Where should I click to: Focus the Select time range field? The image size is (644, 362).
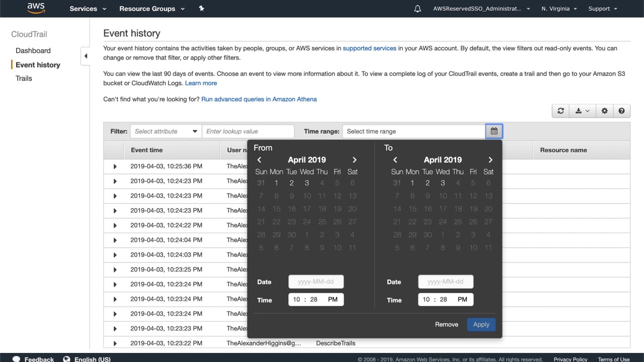(414, 131)
